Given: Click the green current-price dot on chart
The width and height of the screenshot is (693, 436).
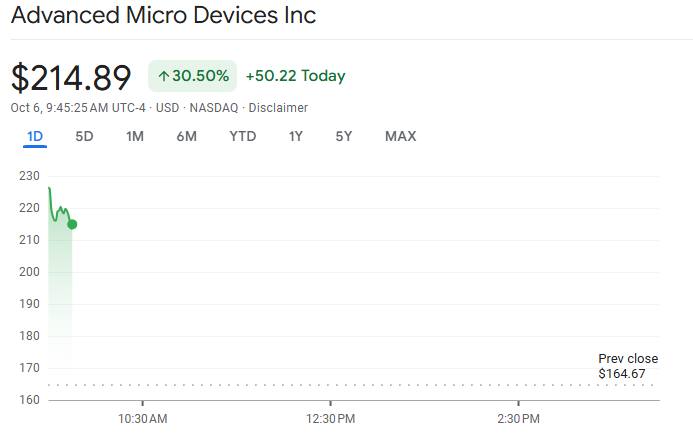Looking at the screenshot, I should [x=72, y=224].
